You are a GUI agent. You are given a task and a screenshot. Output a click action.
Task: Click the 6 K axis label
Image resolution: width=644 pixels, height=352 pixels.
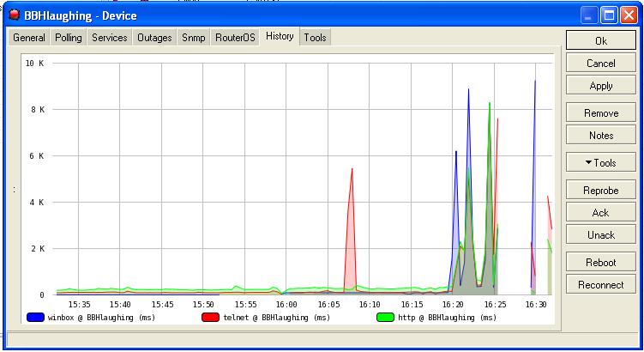tap(37, 156)
